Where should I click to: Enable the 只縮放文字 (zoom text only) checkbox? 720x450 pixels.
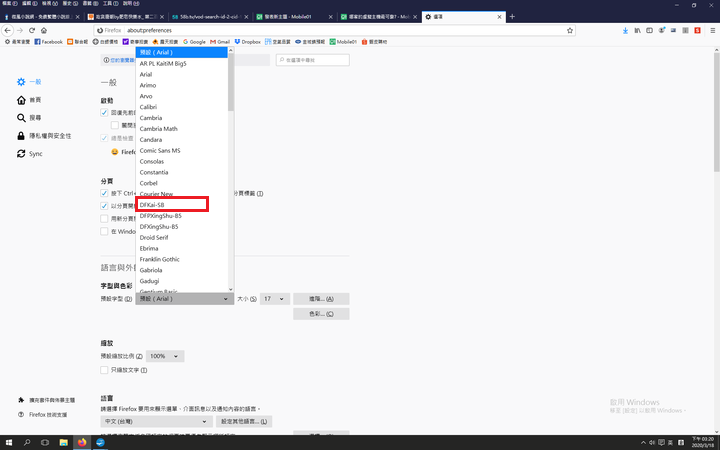pyautogui.click(x=104, y=370)
